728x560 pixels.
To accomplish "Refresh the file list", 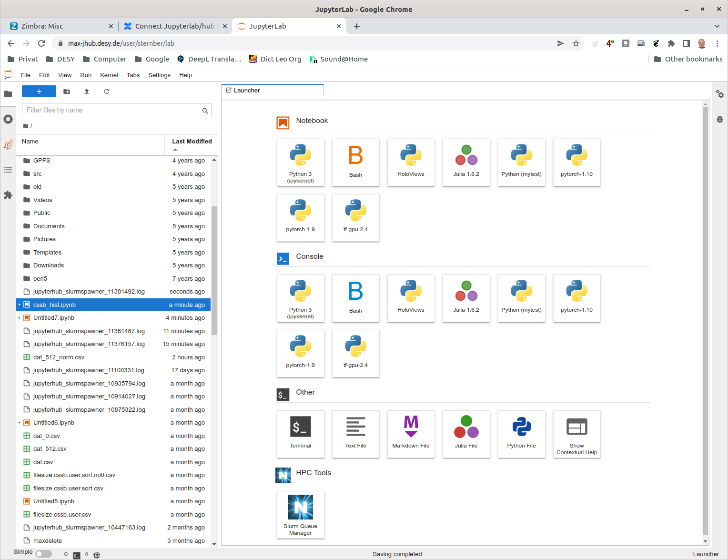I will (107, 92).
